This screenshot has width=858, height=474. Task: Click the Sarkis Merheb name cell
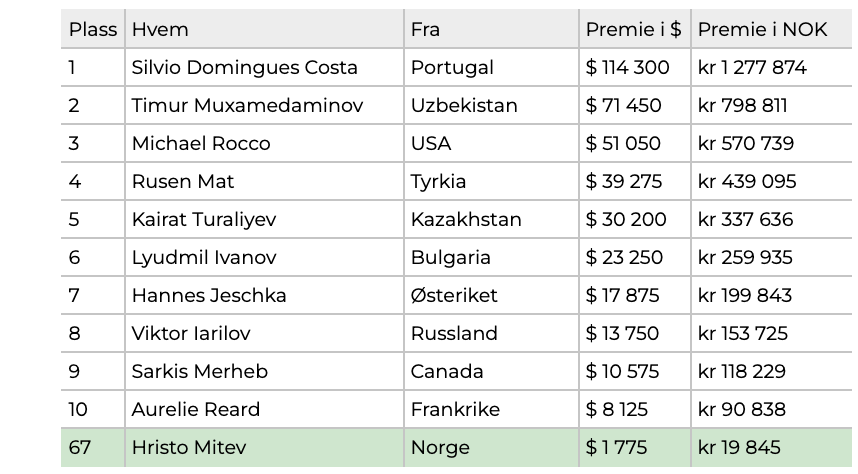click(264, 371)
